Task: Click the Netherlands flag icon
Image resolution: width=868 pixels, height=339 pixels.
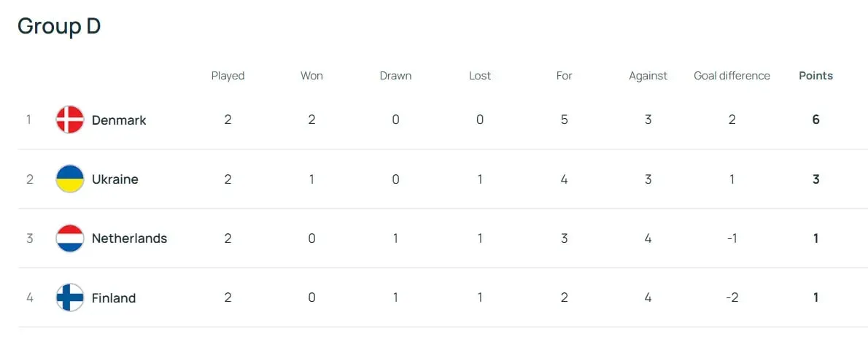Action: coord(70,238)
